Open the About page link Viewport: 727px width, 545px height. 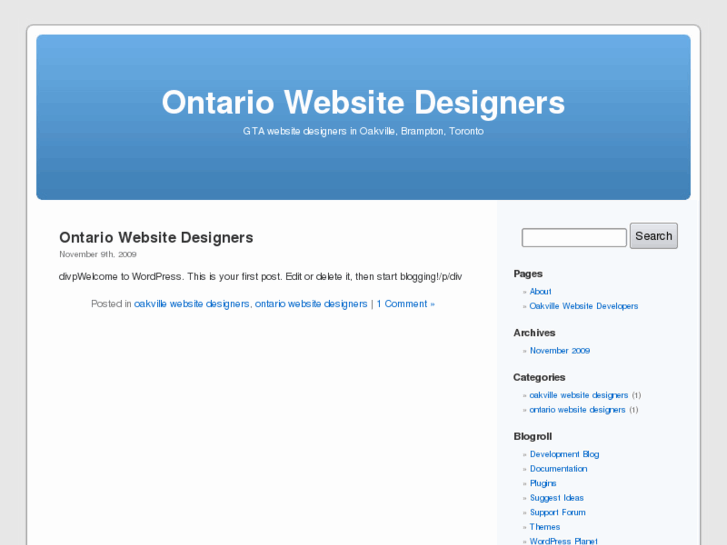(x=540, y=291)
